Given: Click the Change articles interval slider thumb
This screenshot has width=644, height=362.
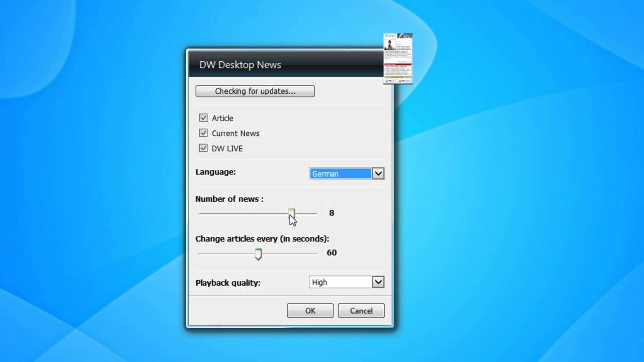Looking at the screenshot, I should click(258, 253).
